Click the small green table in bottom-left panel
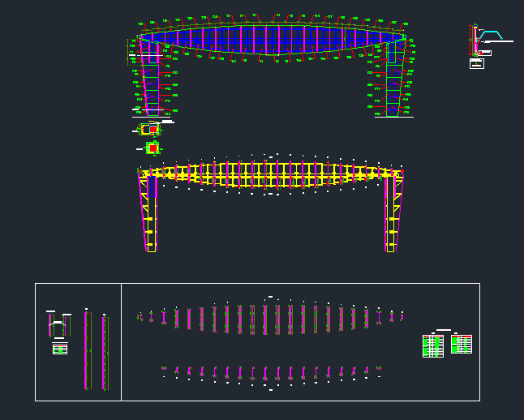The height and width of the screenshot is (420, 524). [x=59, y=349]
